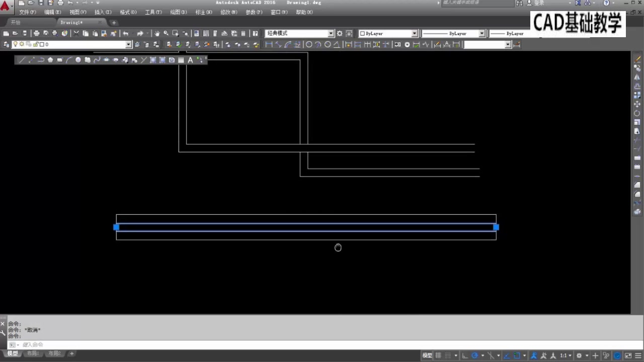Image resolution: width=644 pixels, height=362 pixels.
Task: Open the Table draw tool
Action: coord(181,60)
